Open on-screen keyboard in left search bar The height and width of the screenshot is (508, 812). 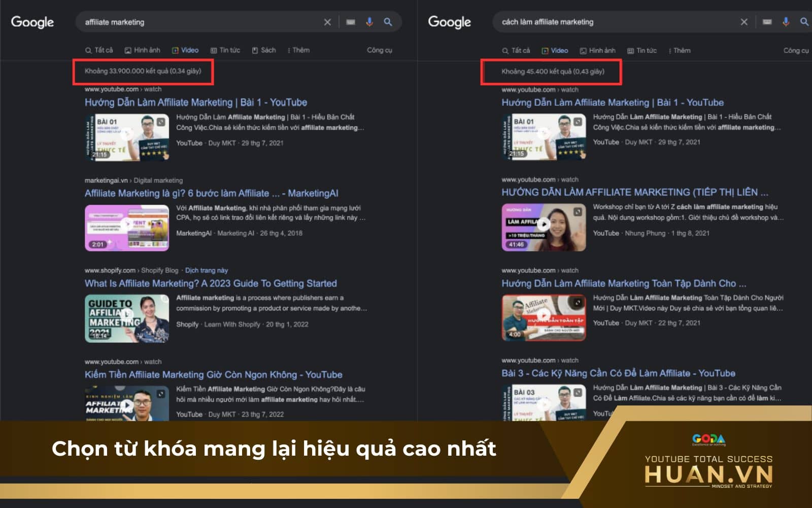point(351,22)
